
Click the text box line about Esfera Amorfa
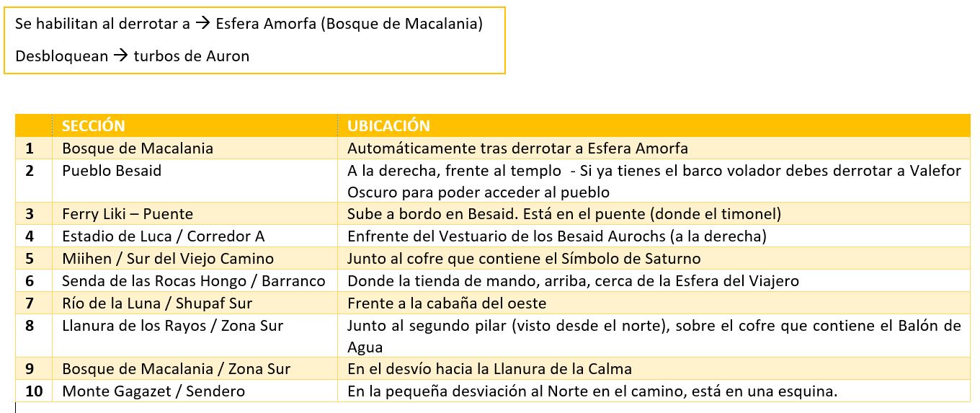tap(249, 24)
